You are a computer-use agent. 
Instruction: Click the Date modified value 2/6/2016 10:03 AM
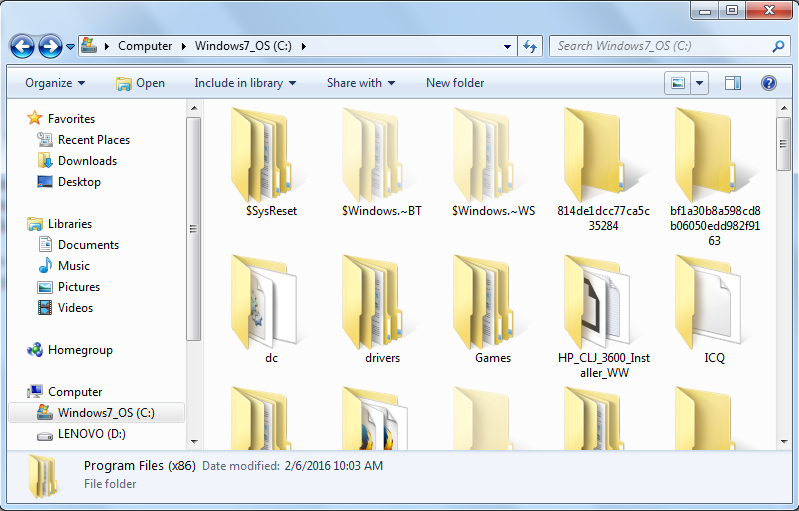coord(334,466)
